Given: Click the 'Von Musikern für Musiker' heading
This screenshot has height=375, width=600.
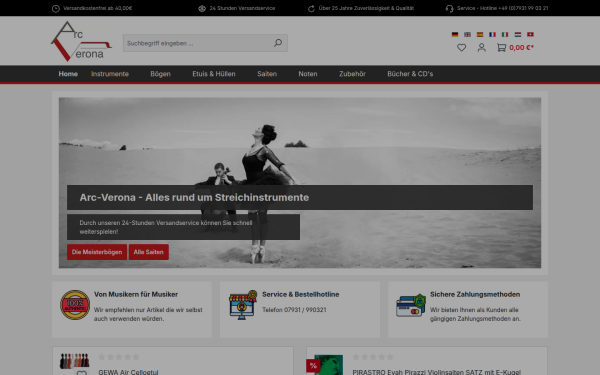Looking at the screenshot, I should click(x=136, y=294).
